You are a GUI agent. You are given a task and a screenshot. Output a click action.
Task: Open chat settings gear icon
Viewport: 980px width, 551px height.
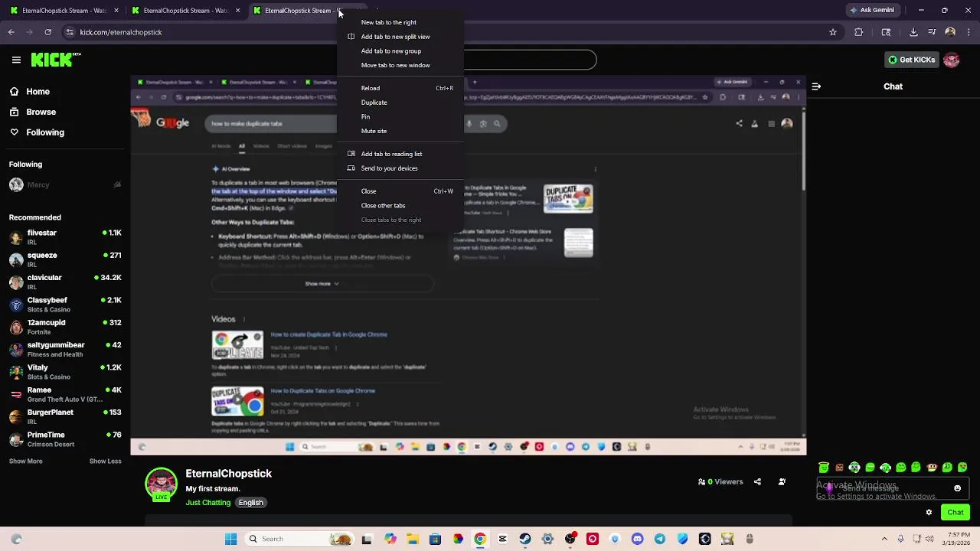[929, 513]
